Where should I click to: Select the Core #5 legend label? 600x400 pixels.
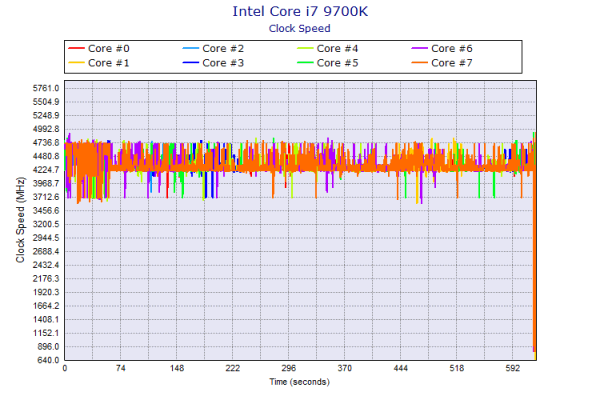(x=338, y=63)
